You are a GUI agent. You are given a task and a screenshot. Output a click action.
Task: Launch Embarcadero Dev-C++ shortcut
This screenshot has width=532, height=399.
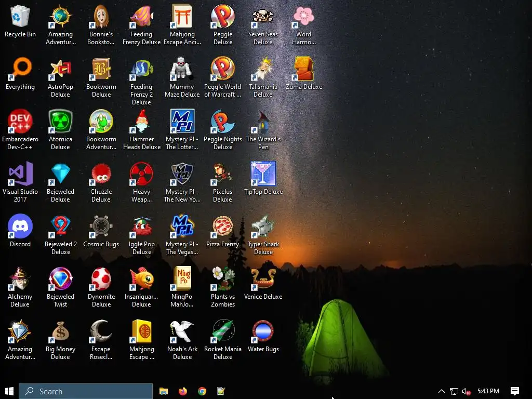[x=20, y=121]
